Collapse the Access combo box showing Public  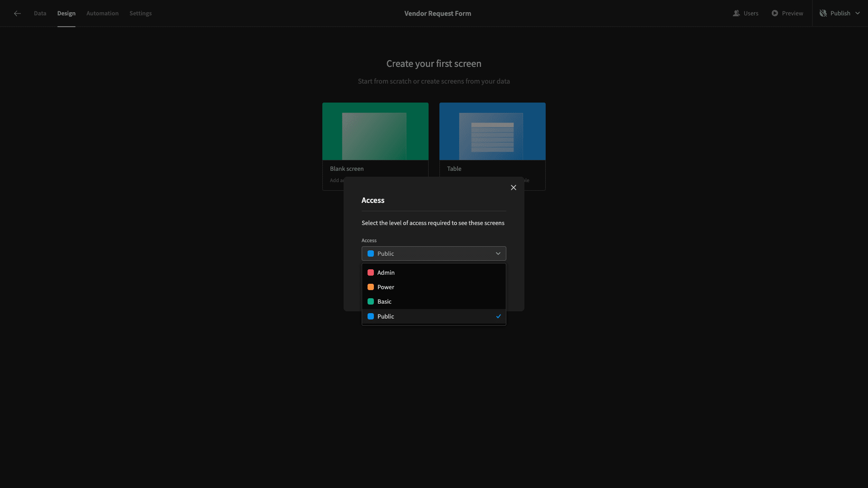click(434, 253)
